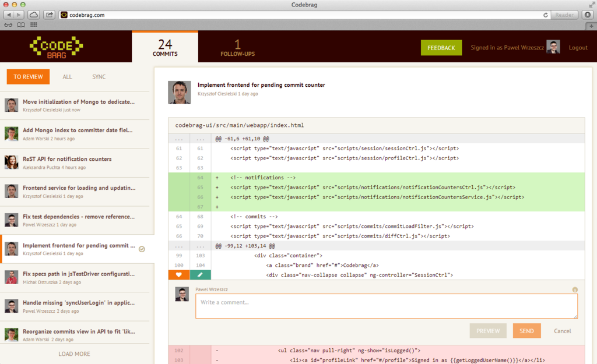Image resolution: width=597 pixels, height=364 pixels.
Task: Select the TO REVIEW filter
Action: (28, 76)
